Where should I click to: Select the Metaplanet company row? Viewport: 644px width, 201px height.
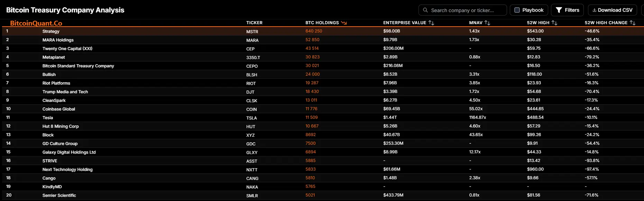[54, 57]
